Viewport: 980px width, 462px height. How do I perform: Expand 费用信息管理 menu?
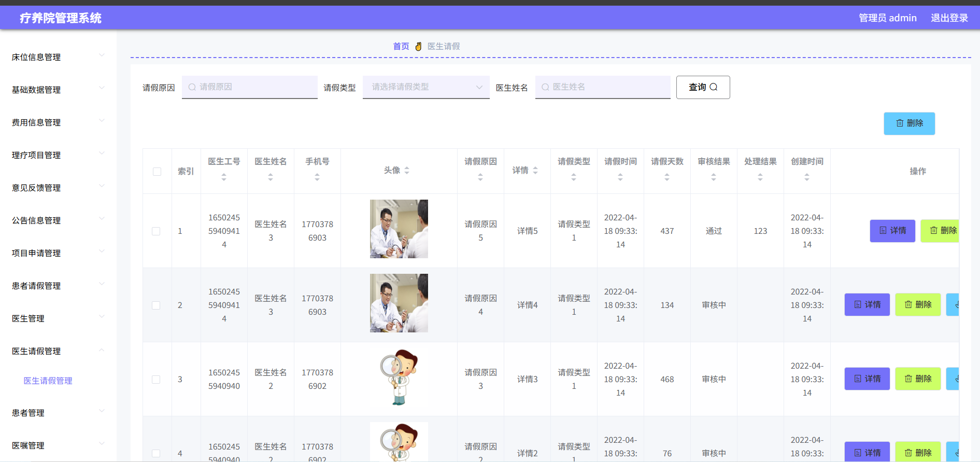(x=58, y=122)
